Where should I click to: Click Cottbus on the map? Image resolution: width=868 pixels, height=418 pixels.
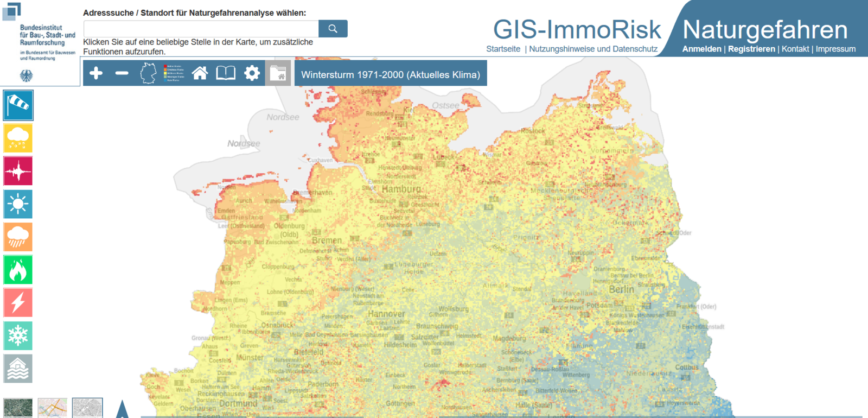point(687,368)
